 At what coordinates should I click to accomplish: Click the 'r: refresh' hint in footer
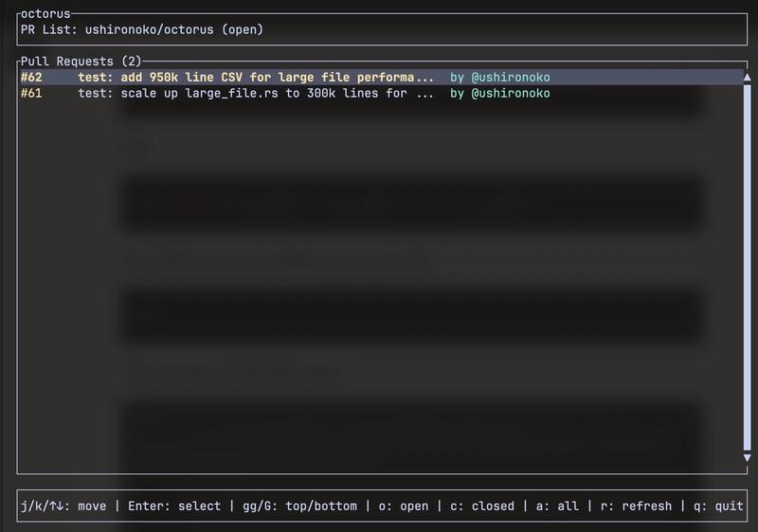click(x=636, y=505)
